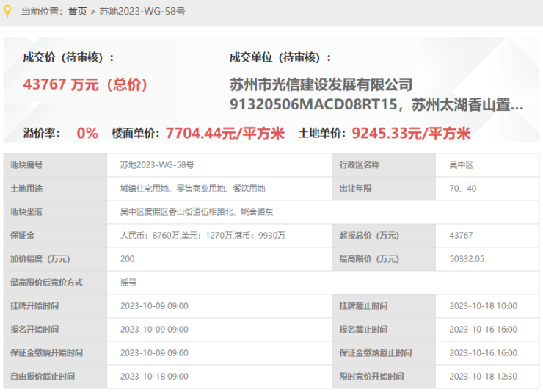Click the 地块编号 value in the table
Screen dimensions: 543x392
pos(156,165)
